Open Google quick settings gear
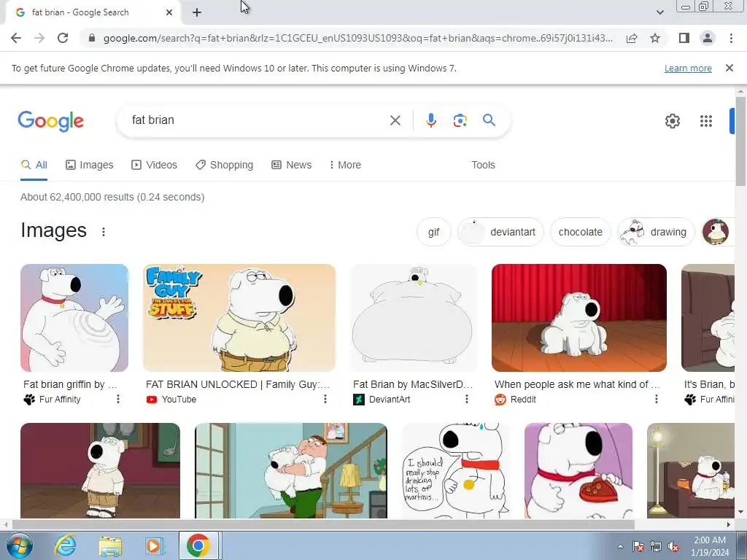 tap(672, 121)
